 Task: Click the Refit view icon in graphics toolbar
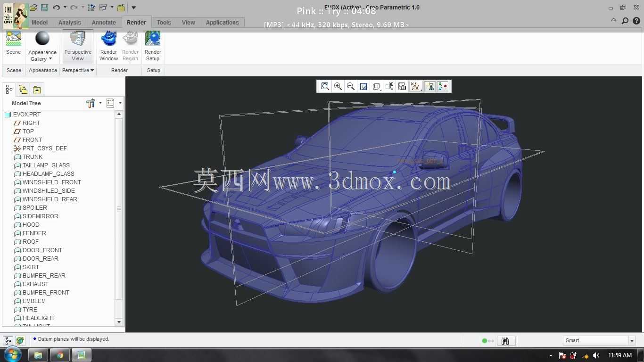click(x=325, y=86)
